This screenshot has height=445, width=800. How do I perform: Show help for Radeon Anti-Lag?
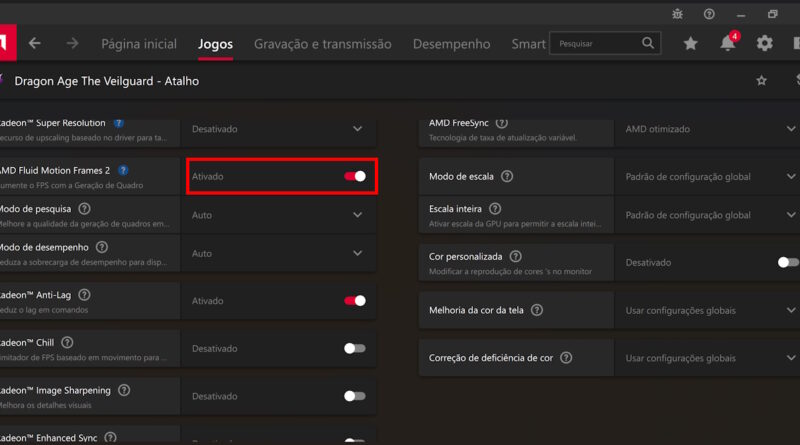85,295
